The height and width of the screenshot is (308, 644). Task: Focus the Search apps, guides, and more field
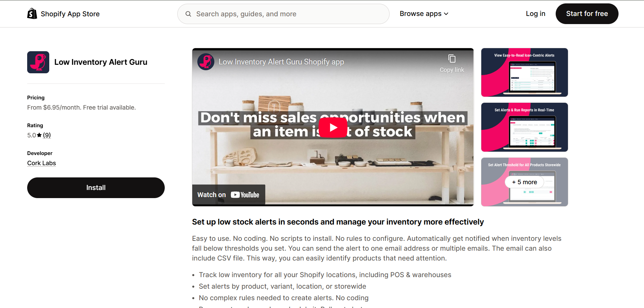click(283, 14)
